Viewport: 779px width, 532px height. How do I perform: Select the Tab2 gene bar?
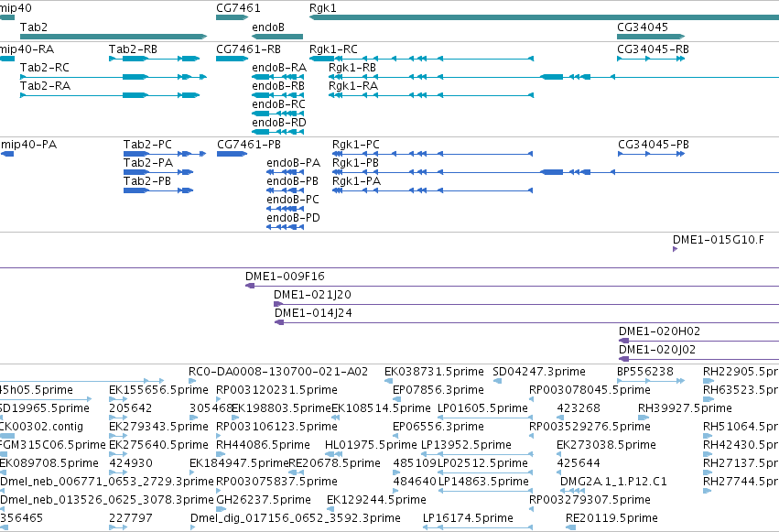click(114, 37)
